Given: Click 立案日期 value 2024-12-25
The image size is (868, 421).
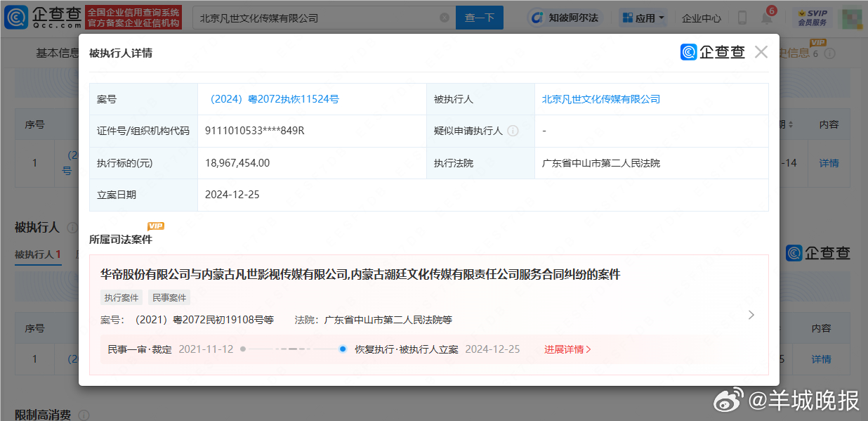Looking at the screenshot, I should [232, 195].
